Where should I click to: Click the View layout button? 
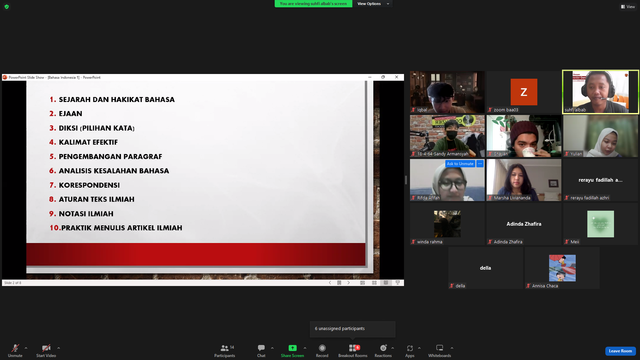(x=628, y=7)
